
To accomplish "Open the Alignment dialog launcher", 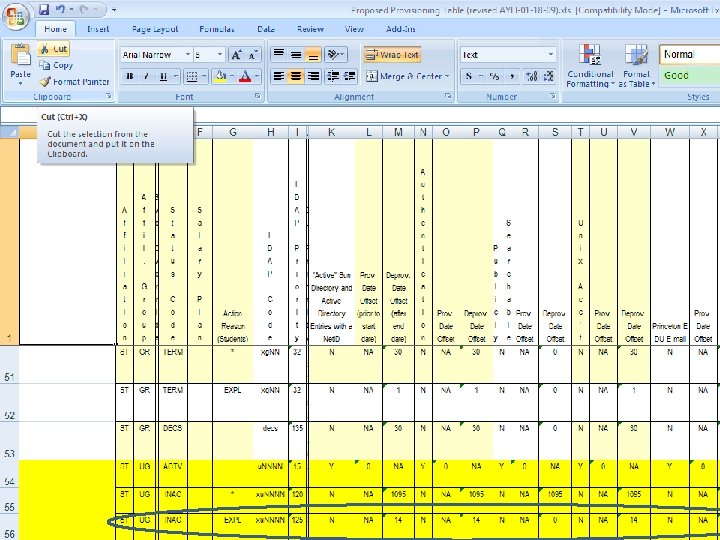I will tap(448, 96).
